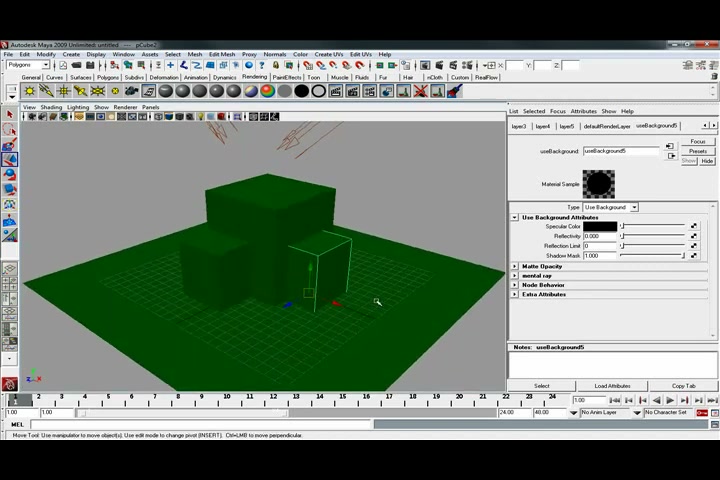This screenshot has height=480, width=720.
Task: Click the Copy Tab button
Action: [683, 386]
